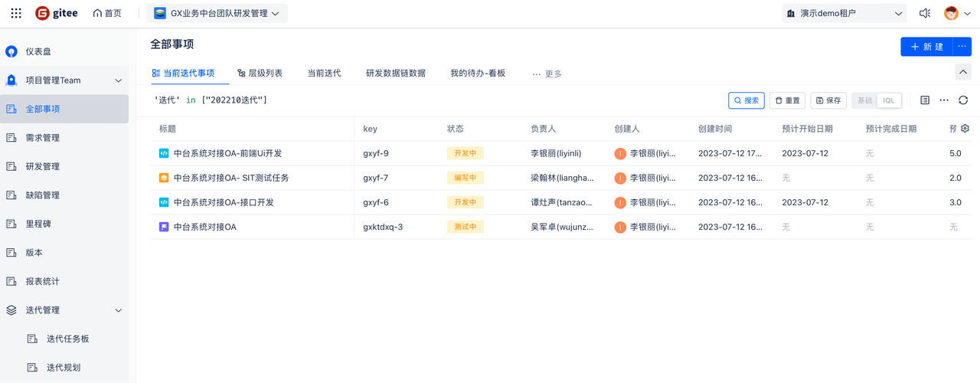Image resolution: width=980 pixels, height=383 pixels.
Task: Open the GX业务中台团队研发管理 project dropdown
Action: tap(217, 13)
